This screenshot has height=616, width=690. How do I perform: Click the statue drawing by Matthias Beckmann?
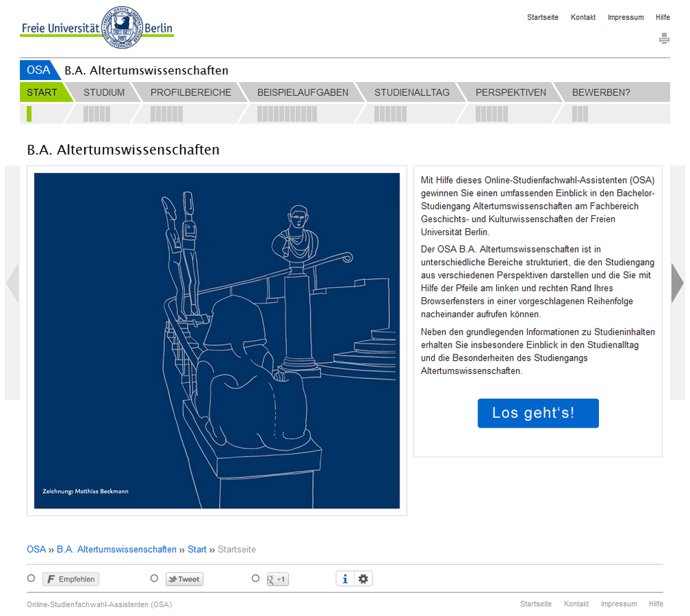[217, 341]
